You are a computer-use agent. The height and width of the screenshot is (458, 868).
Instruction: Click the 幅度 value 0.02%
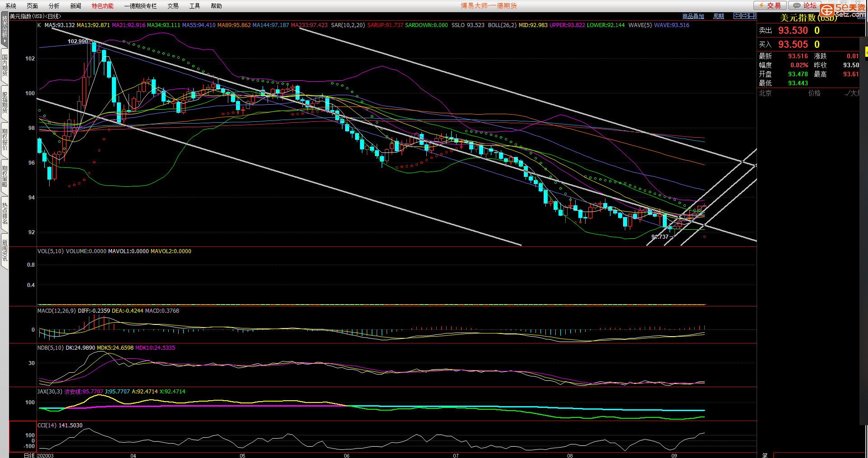click(799, 65)
